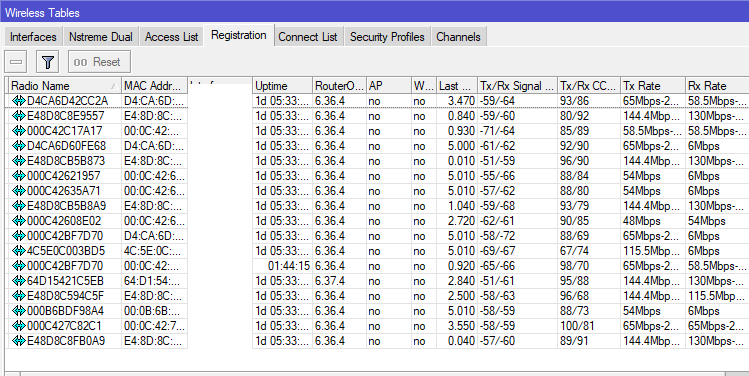
Task: Select the RouterOS version cell 6.37.4
Action: (330, 281)
